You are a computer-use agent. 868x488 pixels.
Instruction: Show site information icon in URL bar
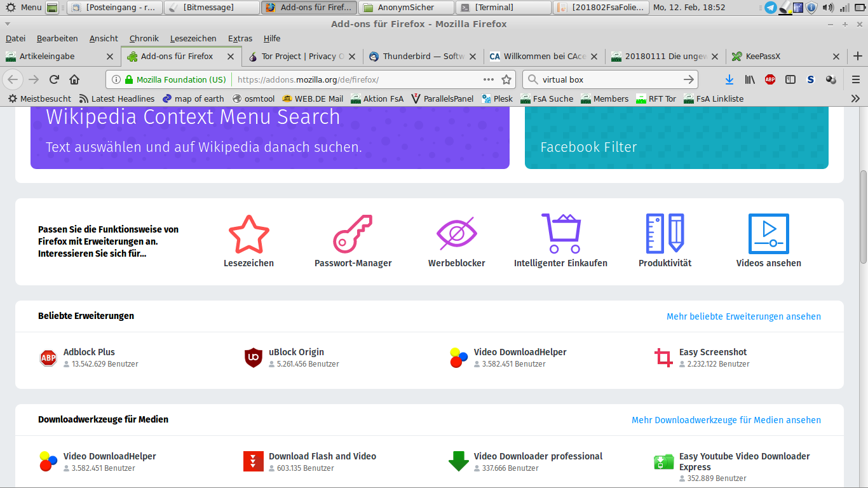point(116,79)
